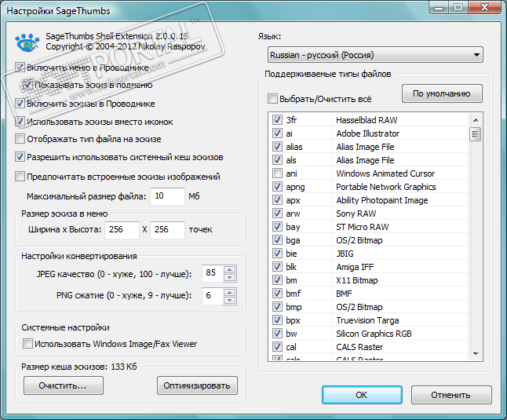Click the 'Очистить...' button
Viewport: 507px width, 420px height.
pyautogui.click(x=64, y=385)
